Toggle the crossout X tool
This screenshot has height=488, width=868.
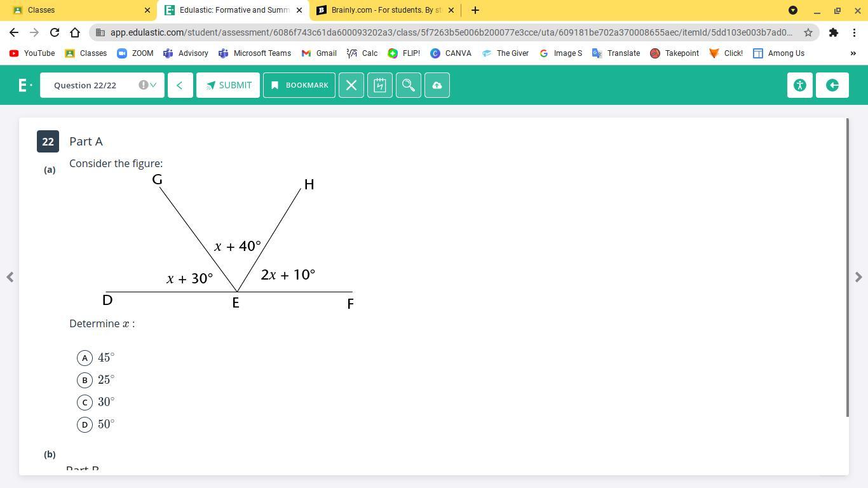(x=351, y=85)
